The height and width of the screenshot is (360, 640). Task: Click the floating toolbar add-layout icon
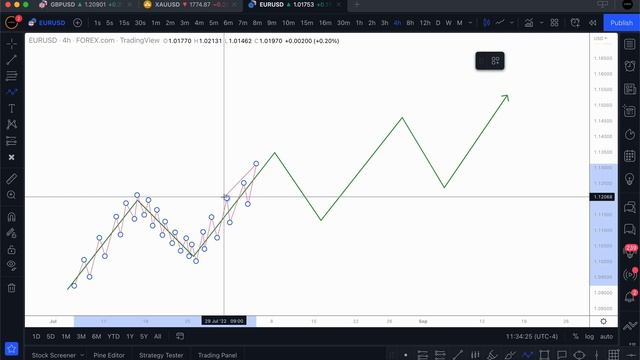(x=495, y=61)
